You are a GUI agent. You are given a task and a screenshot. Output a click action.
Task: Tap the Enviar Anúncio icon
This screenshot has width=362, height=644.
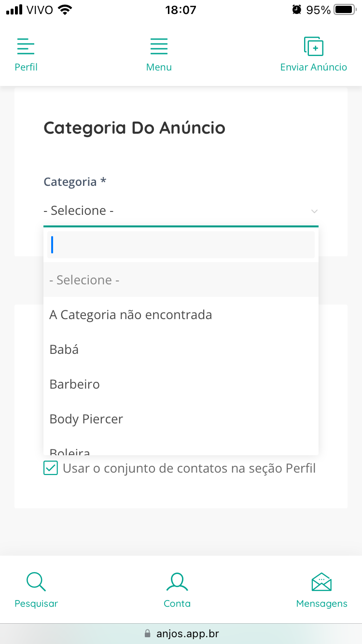coord(314,47)
